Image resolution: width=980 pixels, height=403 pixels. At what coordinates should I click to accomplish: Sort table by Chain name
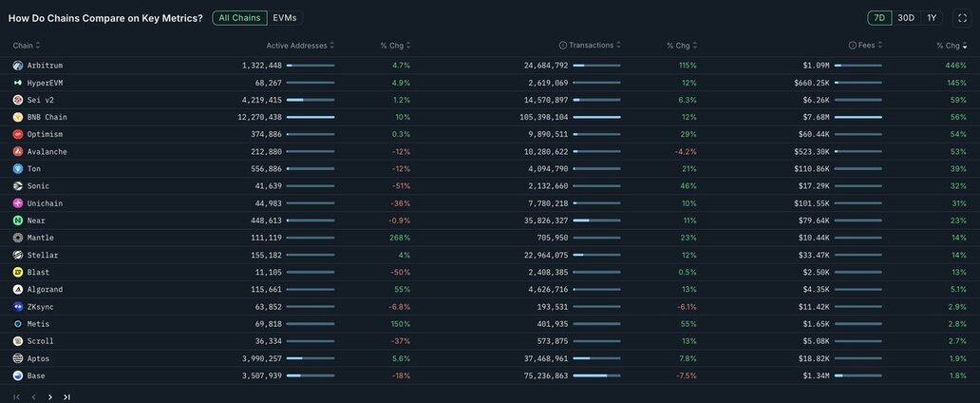[24, 46]
